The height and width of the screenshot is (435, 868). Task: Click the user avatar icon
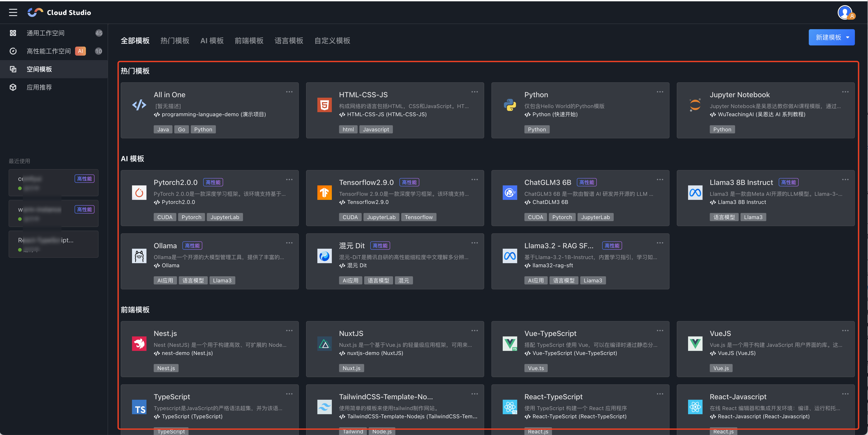(x=845, y=12)
